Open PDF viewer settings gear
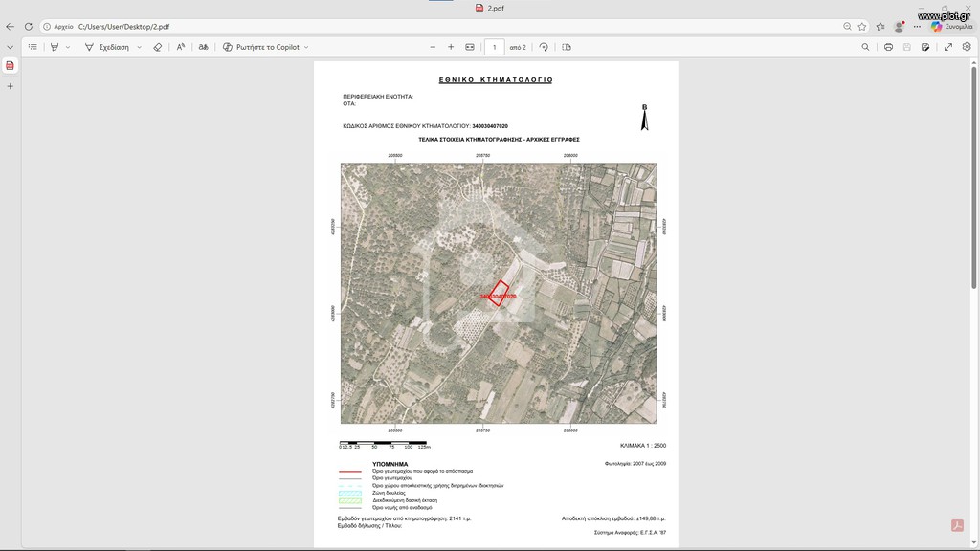Viewport: 980px width, 551px height. pyautogui.click(x=967, y=47)
